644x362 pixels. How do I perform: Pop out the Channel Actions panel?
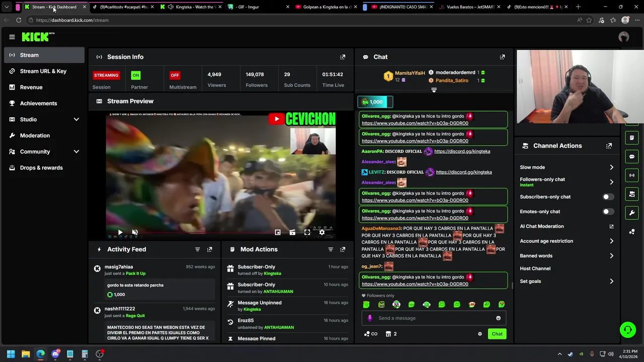pos(609,146)
